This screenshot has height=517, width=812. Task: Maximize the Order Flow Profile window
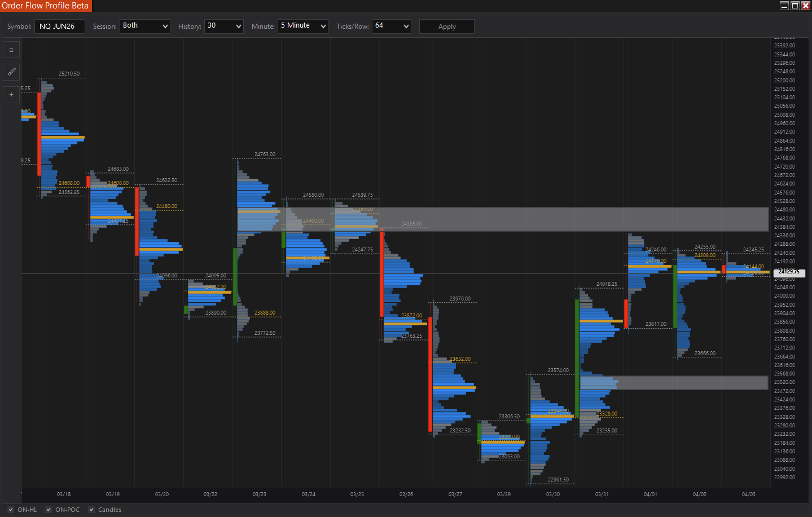[x=795, y=6]
